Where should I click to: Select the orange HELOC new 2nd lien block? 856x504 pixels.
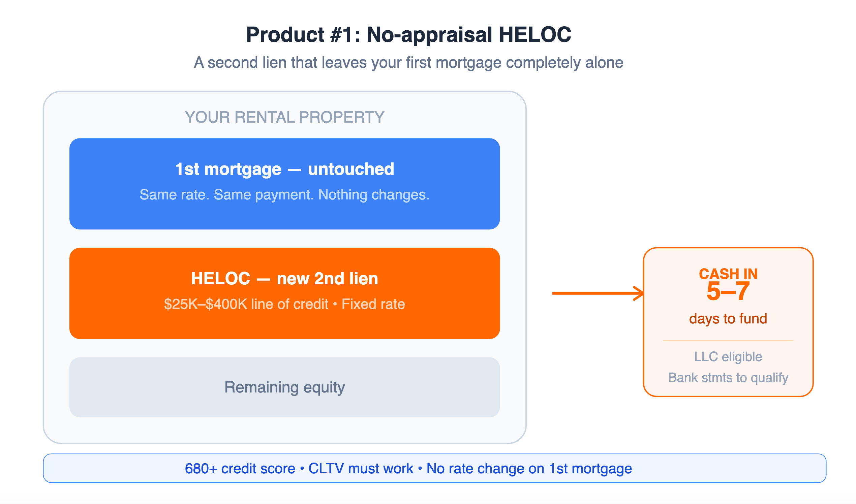click(x=285, y=293)
